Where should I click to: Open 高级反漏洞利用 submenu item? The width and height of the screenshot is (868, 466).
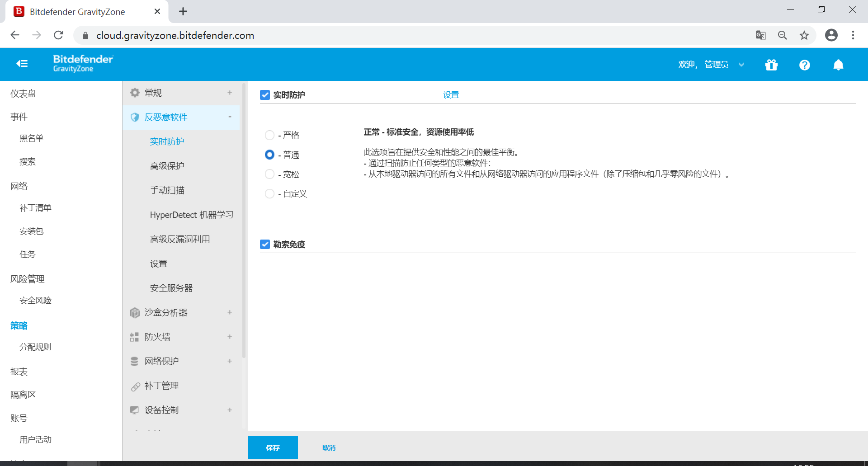click(180, 239)
